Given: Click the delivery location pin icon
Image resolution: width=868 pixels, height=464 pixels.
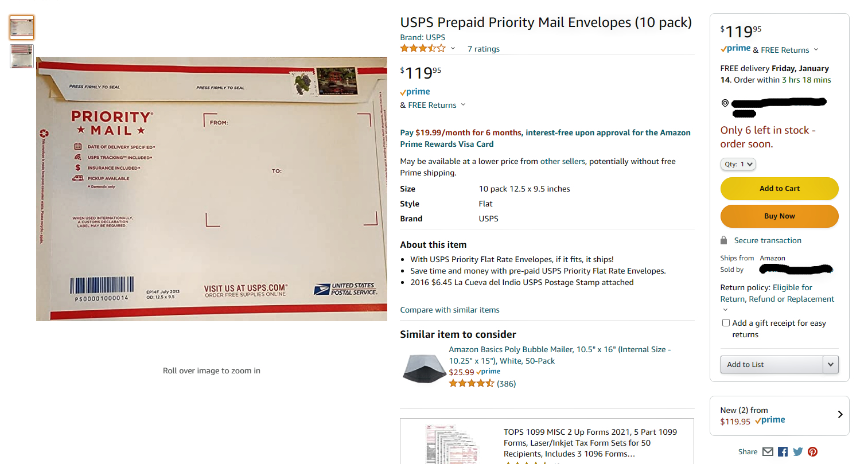Looking at the screenshot, I should pyautogui.click(x=725, y=103).
